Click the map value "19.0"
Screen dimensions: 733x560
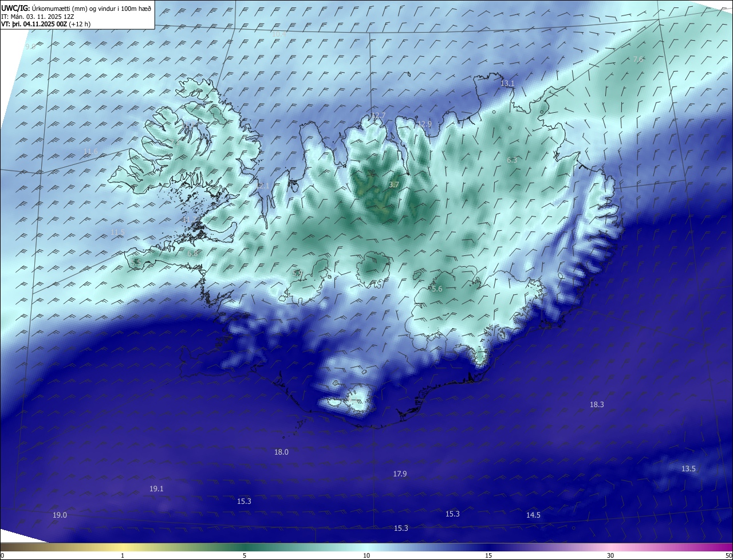[x=60, y=515]
